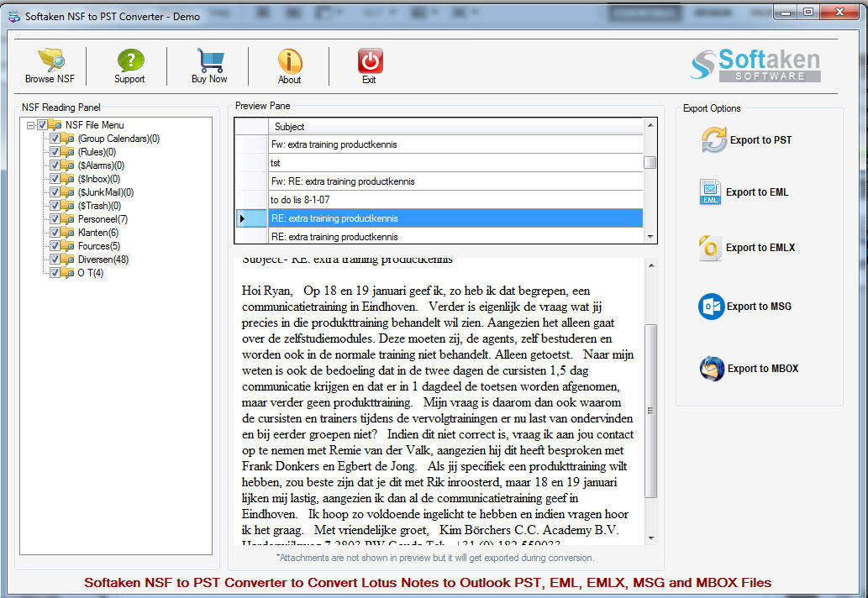Select the (Rules)(0) folder label
The height and width of the screenshot is (598, 868).
[x=97, y=151]
